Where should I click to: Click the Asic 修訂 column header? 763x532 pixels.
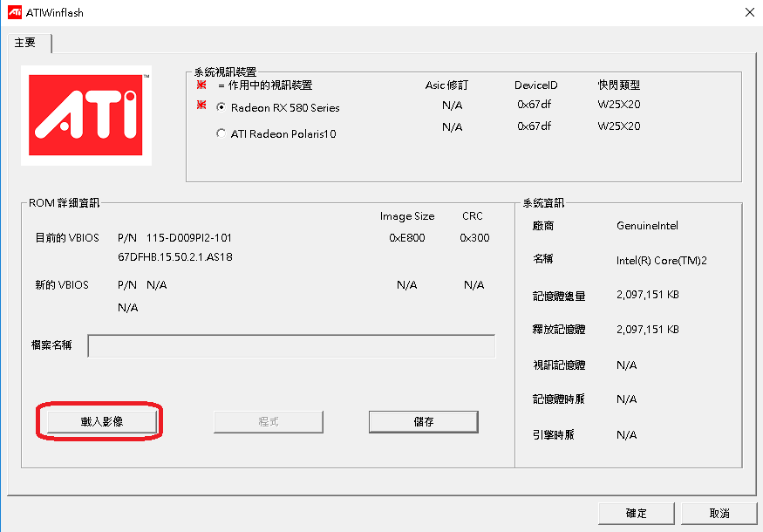pos(446,85)
